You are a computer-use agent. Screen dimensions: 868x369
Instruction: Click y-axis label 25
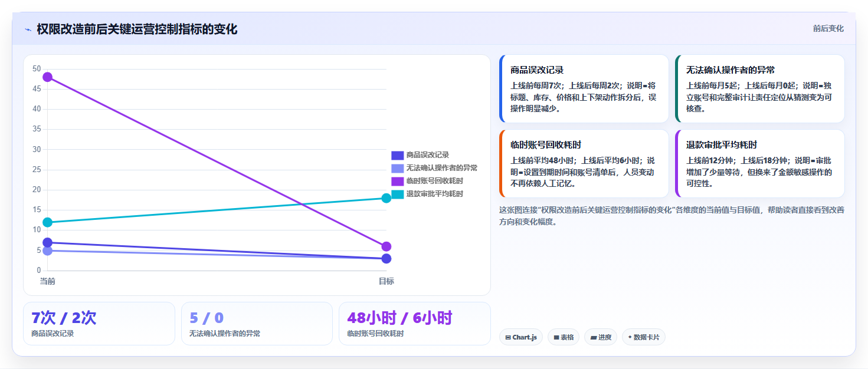tap(37, 170)
